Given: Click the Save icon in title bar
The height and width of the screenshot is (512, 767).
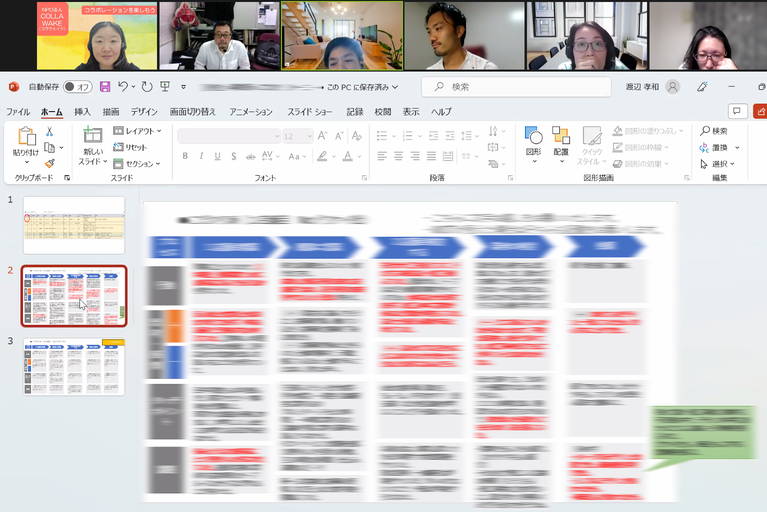Looking at the screenshot, I should click(105, 86).
